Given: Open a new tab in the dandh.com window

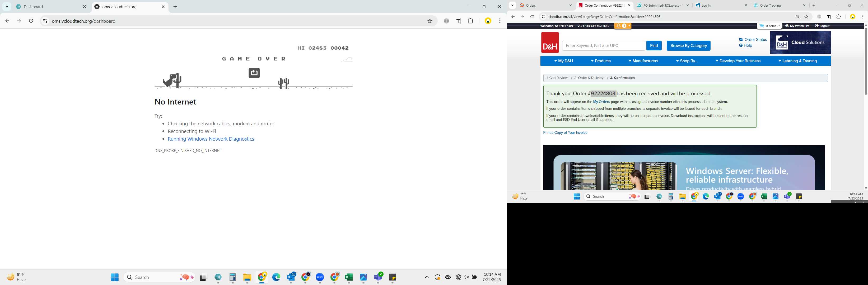Looking at the screenshot, I should [x=814, y=5].
